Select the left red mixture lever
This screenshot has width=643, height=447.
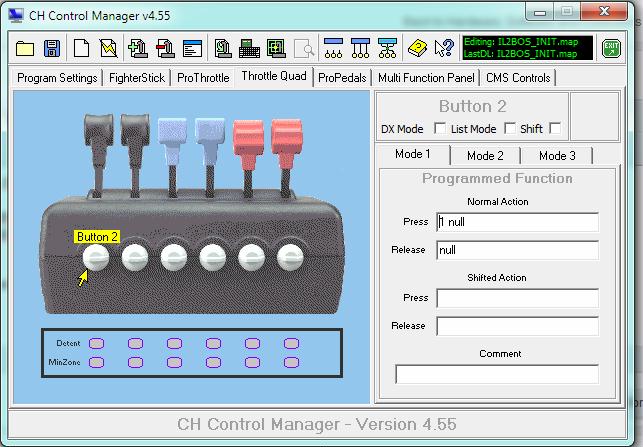pyautogui.click(x=248, y=158)
